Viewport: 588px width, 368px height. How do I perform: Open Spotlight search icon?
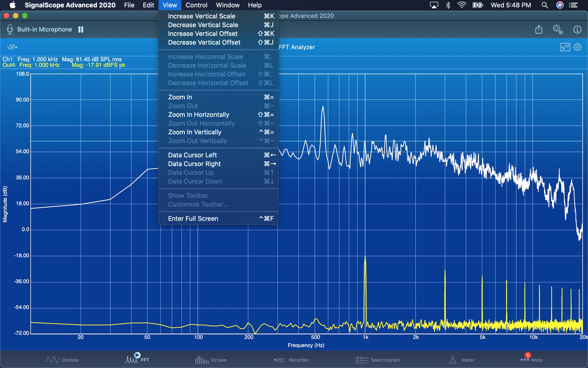[545, 5]
